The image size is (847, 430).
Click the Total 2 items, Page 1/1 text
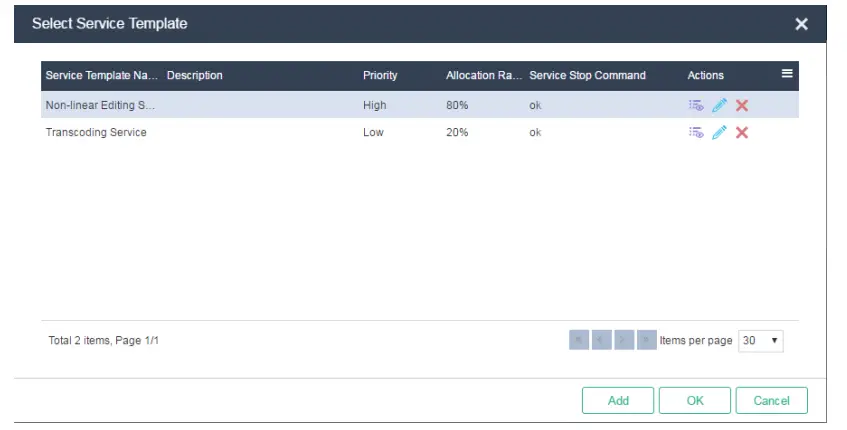tap(104, 340)
